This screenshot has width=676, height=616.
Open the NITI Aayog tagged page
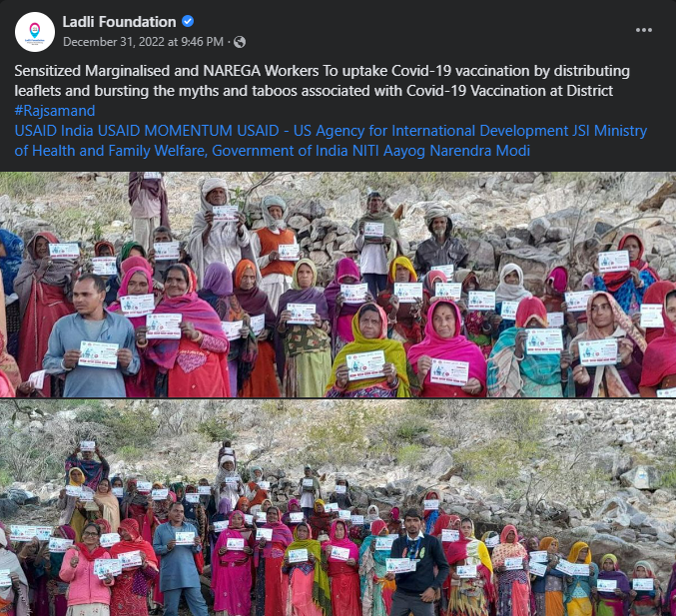pos(388,151)
